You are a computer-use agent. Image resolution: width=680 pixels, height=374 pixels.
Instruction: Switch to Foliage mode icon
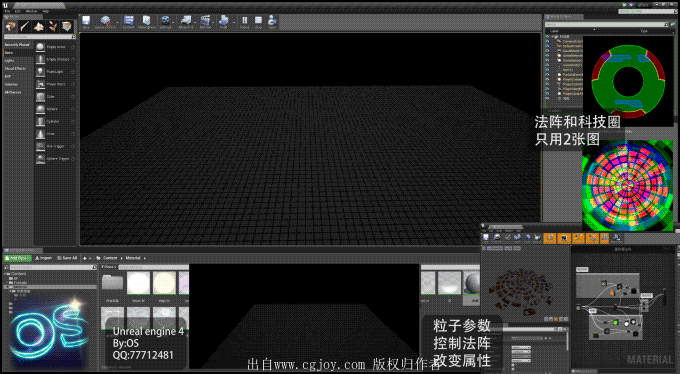coord(52,27)
